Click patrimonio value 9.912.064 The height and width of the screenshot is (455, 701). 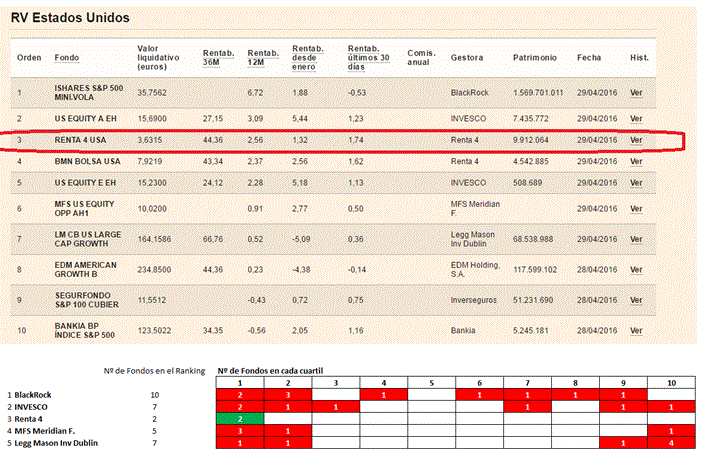click(530, 140)
